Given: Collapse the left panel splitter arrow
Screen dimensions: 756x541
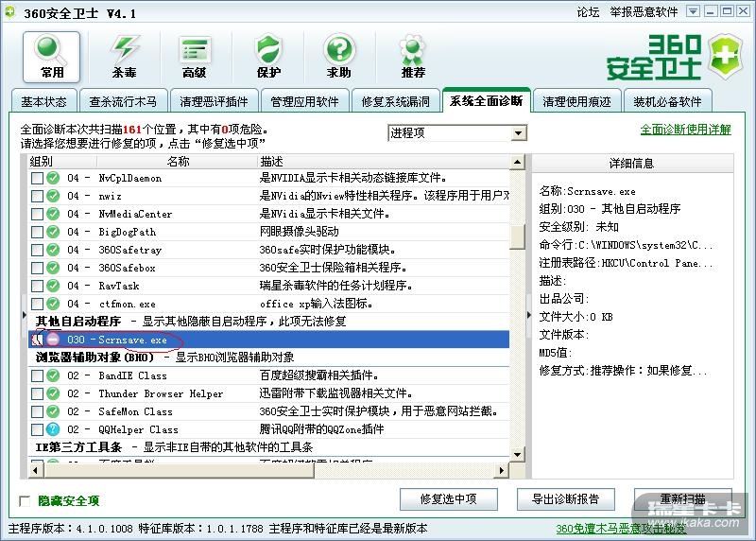Looking at the screenshot, I should (x=25, y=315).
